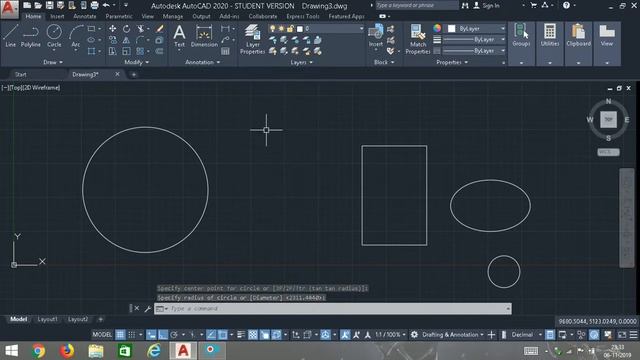This screenshot has height=360, width=640.
Task: Open the Decimal units dropdown
Action: click(x=526, y=335)
